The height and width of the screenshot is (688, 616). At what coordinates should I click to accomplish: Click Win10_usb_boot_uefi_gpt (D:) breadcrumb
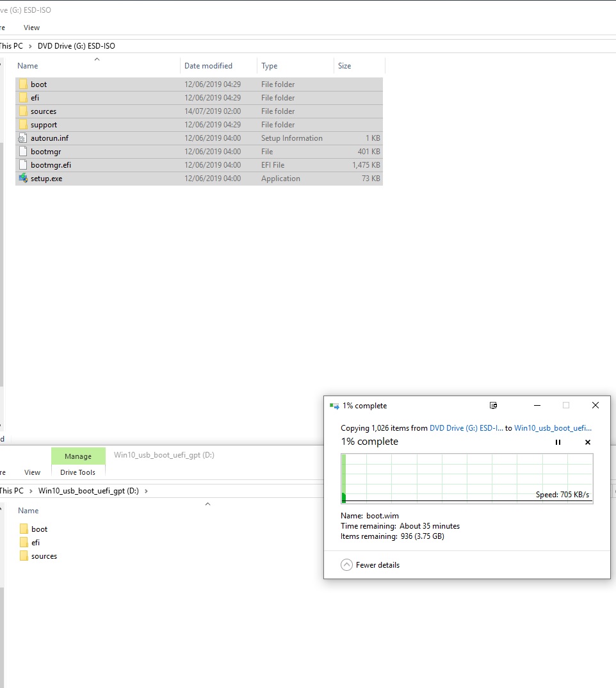click(88, 491)
